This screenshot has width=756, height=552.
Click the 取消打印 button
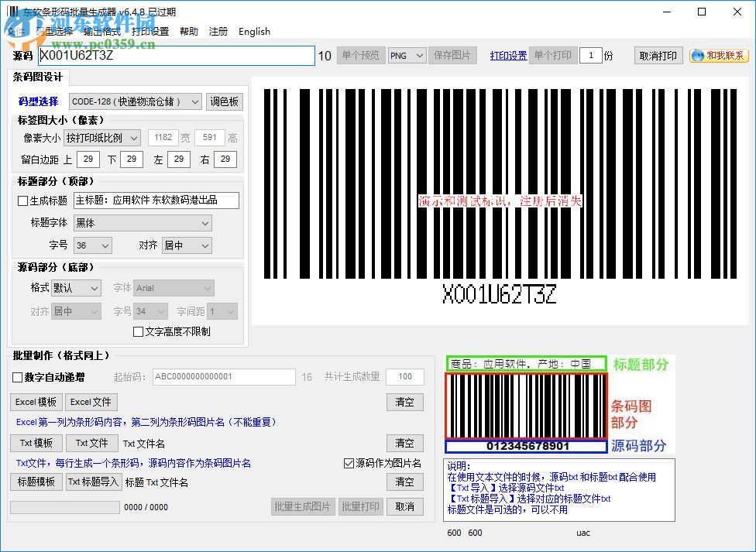[x=658, y=55]
